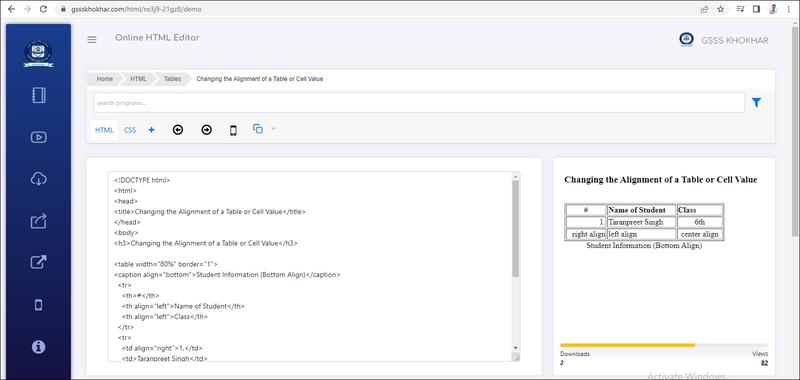Switch to the HTML tab

(104, 130)
